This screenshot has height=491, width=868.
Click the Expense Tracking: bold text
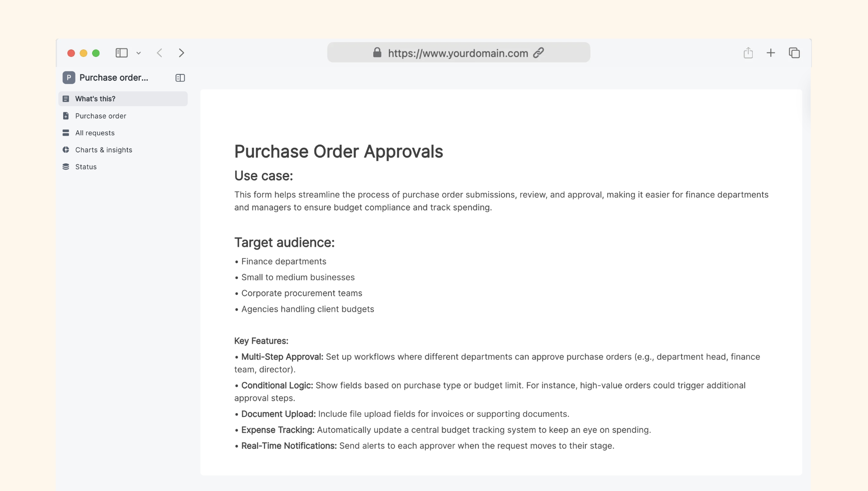(278, 430)
